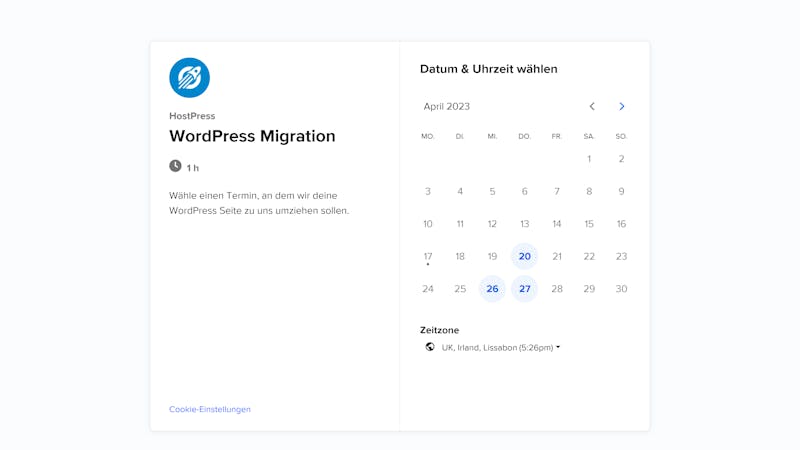Click date 8 in the calendar

coord(589,191)
